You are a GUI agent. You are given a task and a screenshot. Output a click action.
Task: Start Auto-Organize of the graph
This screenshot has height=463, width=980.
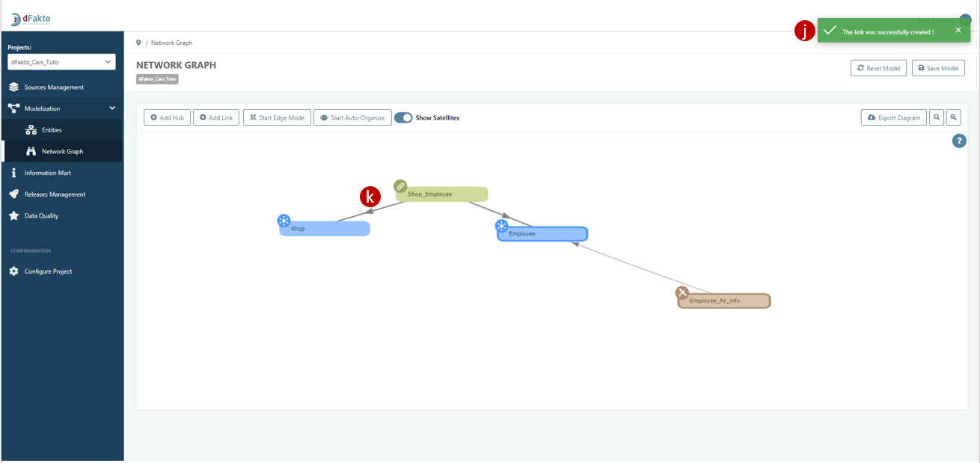pos(352,117)
